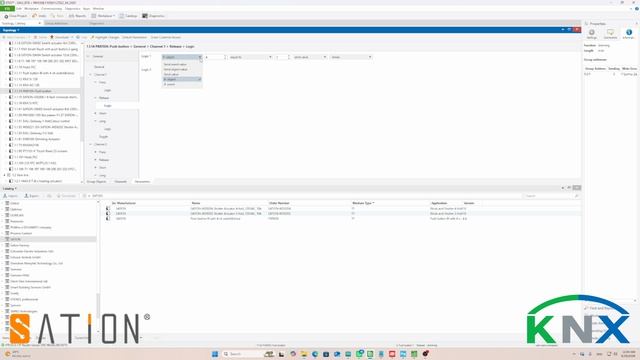Select 'Schneider Electric Industries SAS' manufacturer
Screen dimensions: 640x360
coord(32,251)
